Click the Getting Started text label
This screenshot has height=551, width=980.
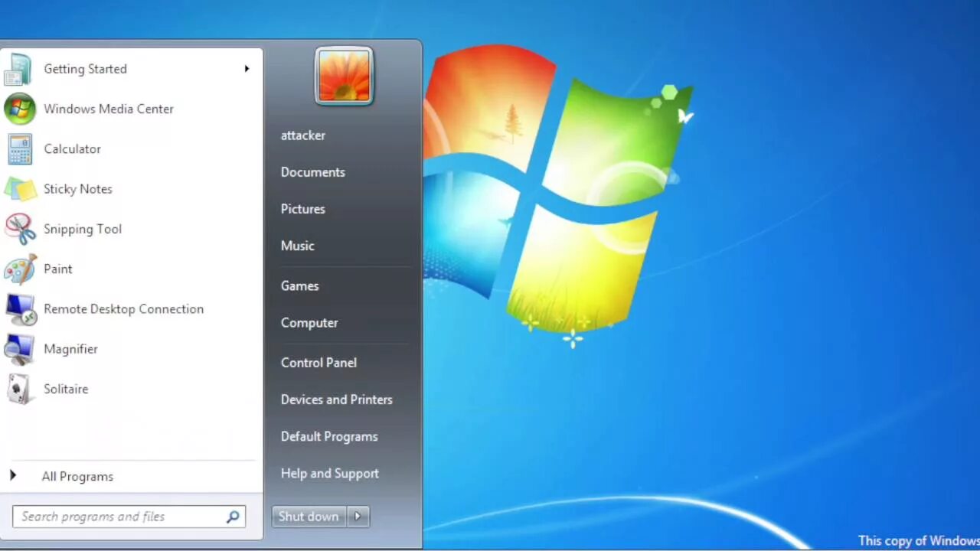(x=85, y=69)
